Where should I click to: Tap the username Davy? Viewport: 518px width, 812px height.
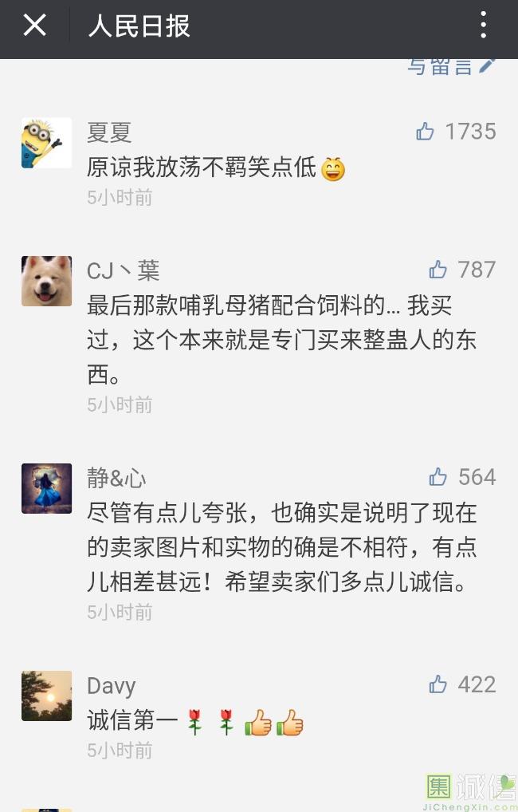(112, 686)
